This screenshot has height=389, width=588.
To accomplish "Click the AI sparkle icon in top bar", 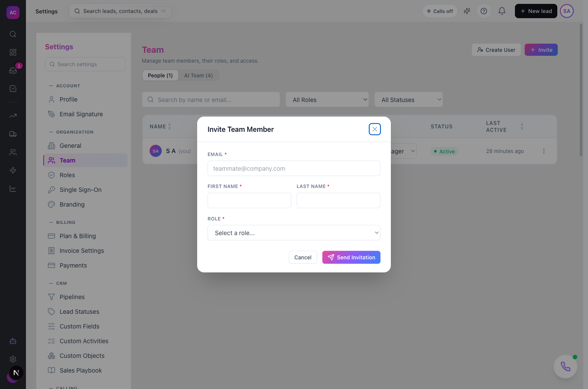I will coord(467,11).
